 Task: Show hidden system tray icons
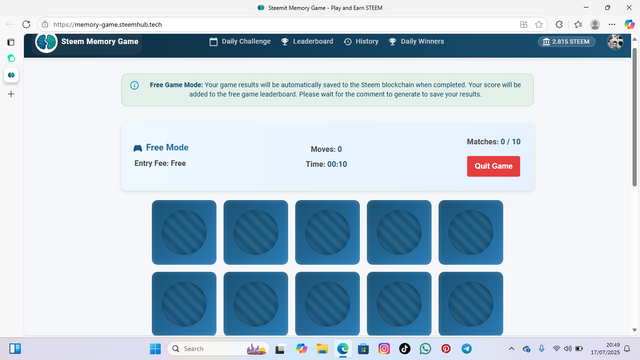(511, 349)
